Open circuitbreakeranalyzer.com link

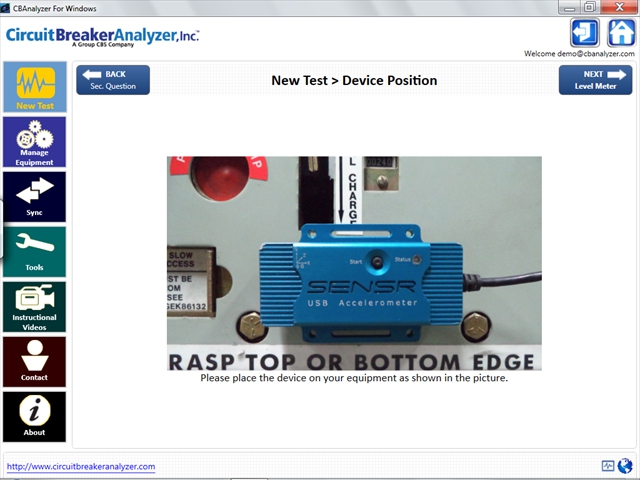point(81,467)
